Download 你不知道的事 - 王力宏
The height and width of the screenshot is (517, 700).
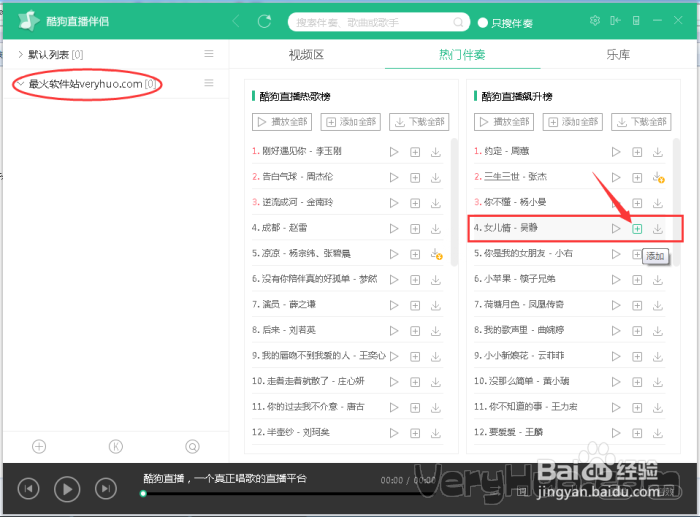(x=658, y=408)
